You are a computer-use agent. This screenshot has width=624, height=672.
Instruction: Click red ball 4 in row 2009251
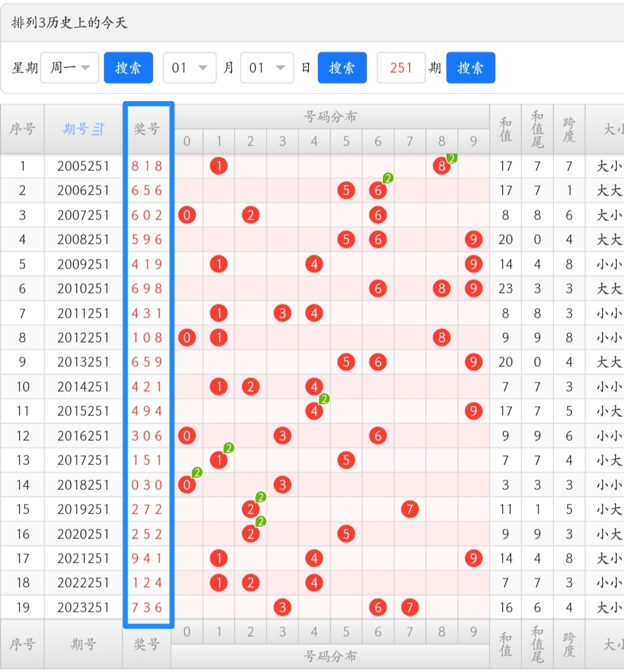tap(314, 264)
